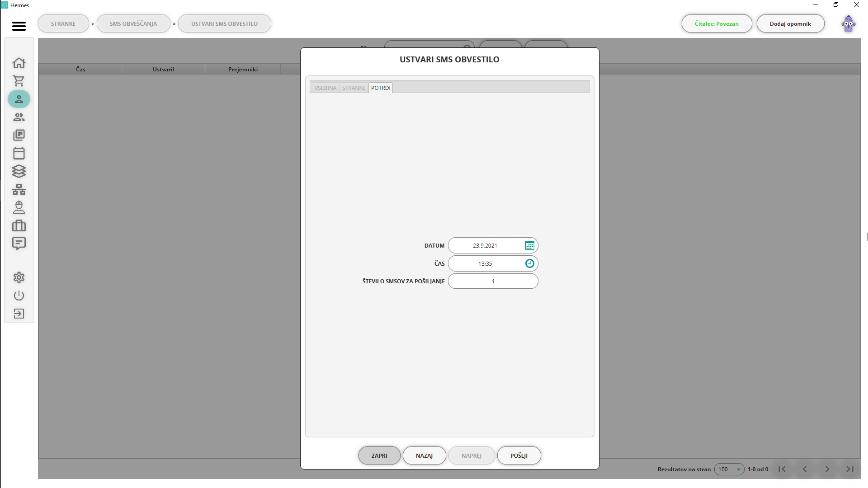
Task: Open the shopping cart sidebar icon
Action: (x=19, y=81)
